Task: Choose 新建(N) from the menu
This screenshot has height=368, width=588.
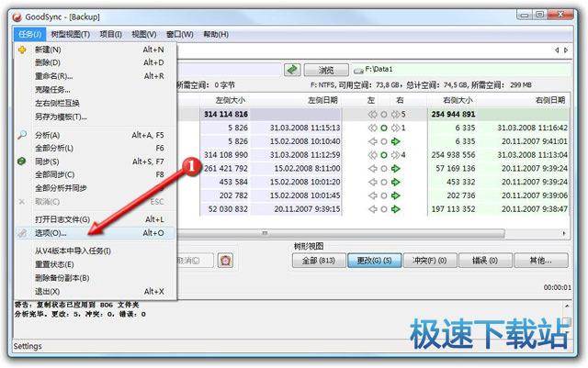Action: 95,50
